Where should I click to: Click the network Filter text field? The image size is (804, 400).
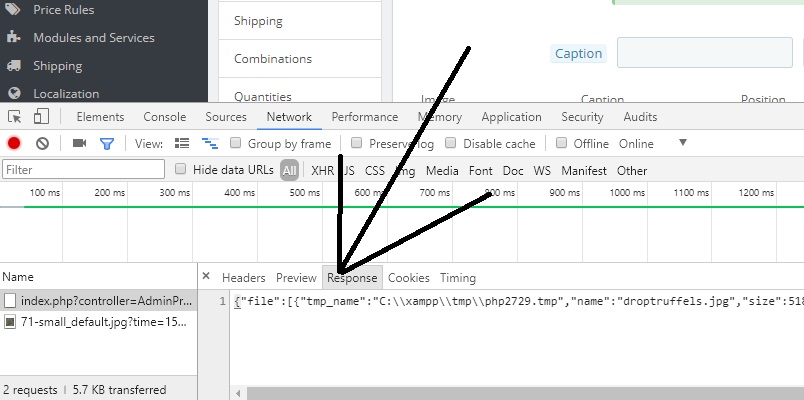84,170
